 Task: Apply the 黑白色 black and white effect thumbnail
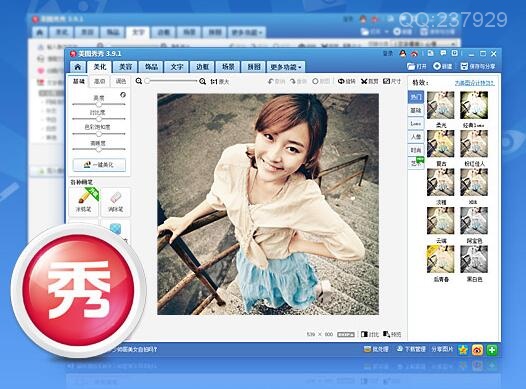[x=474, y=259]
